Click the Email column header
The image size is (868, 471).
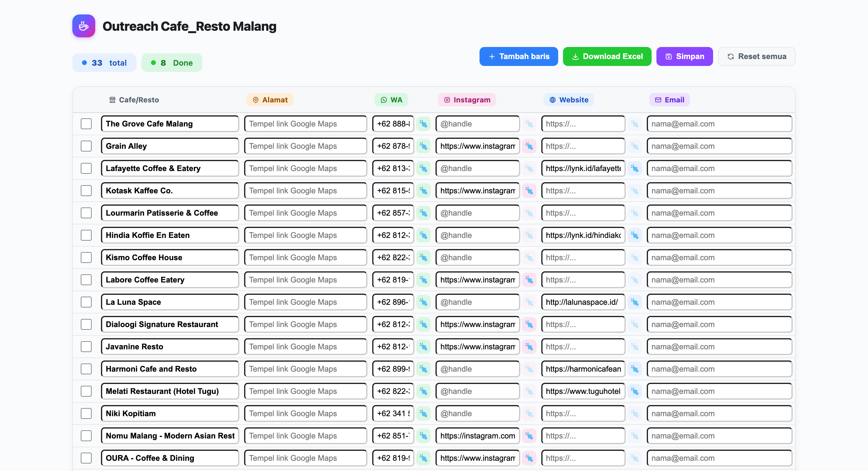pos(669,100)
